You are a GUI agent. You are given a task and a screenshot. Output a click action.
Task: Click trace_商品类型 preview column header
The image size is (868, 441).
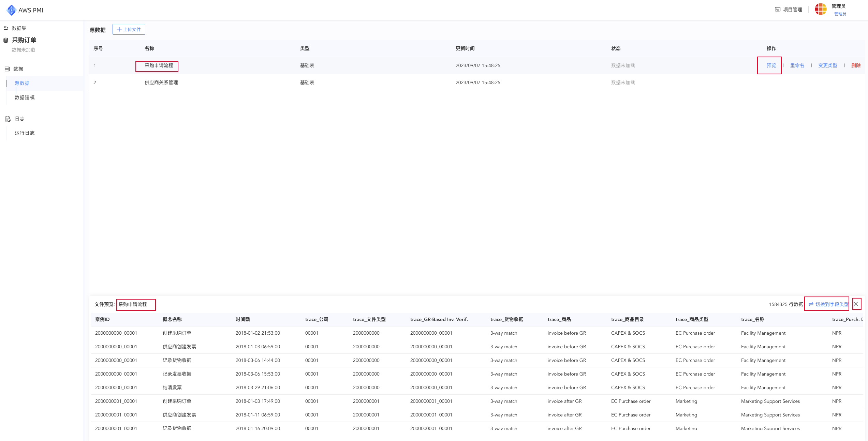[x=692, y=319]
